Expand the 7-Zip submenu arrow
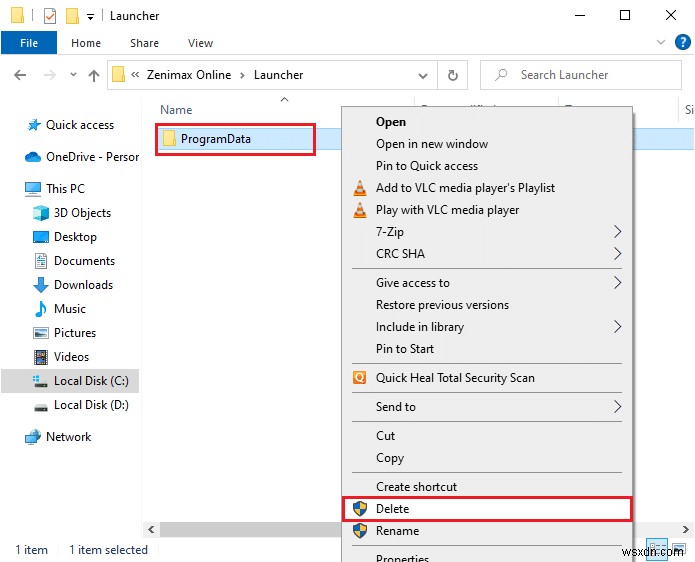 (617, 232)
